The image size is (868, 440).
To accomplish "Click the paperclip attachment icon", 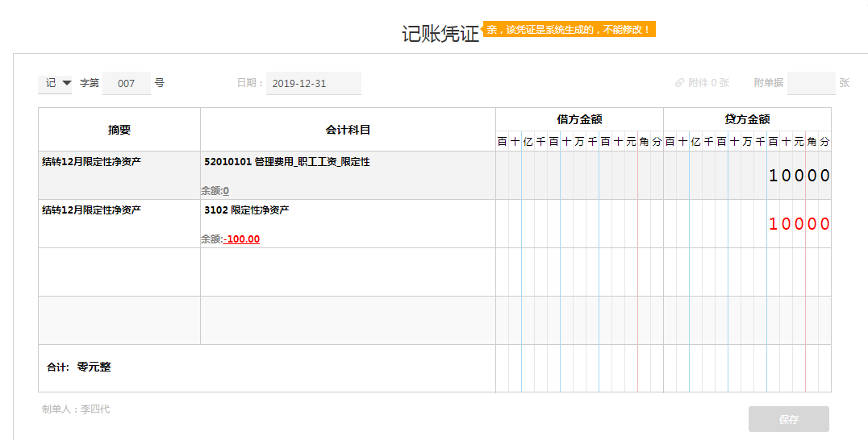I will 680,83.
